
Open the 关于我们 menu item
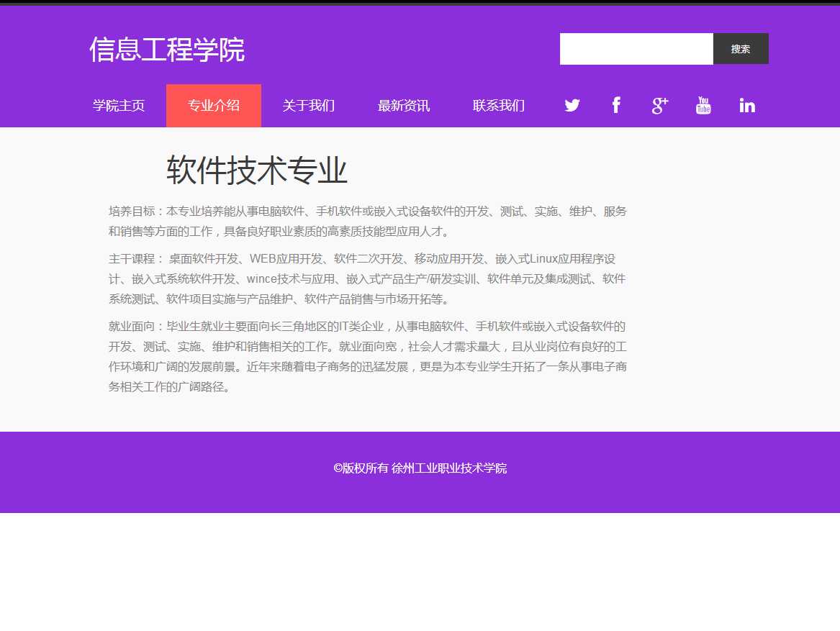pos(309,106)
